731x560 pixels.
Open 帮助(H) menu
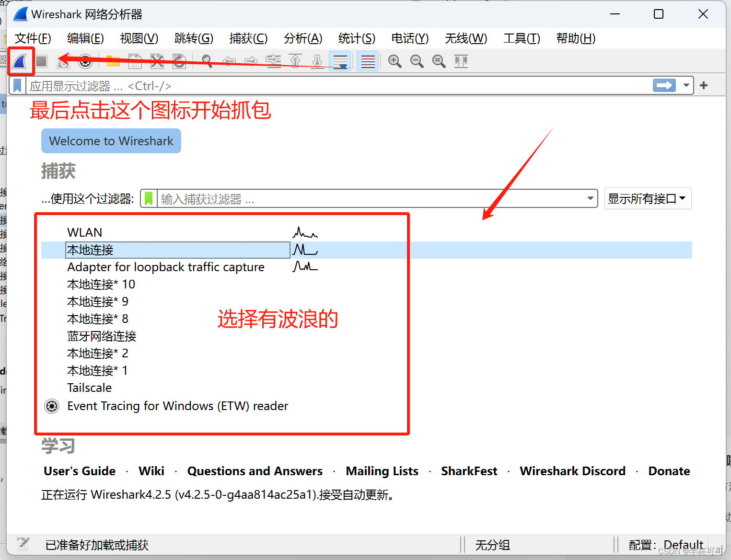[x=576, y=38]
